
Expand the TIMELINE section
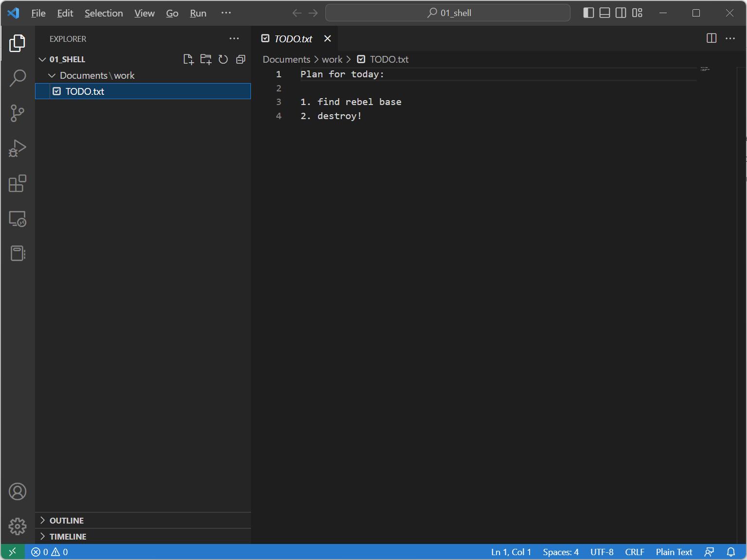67,536
